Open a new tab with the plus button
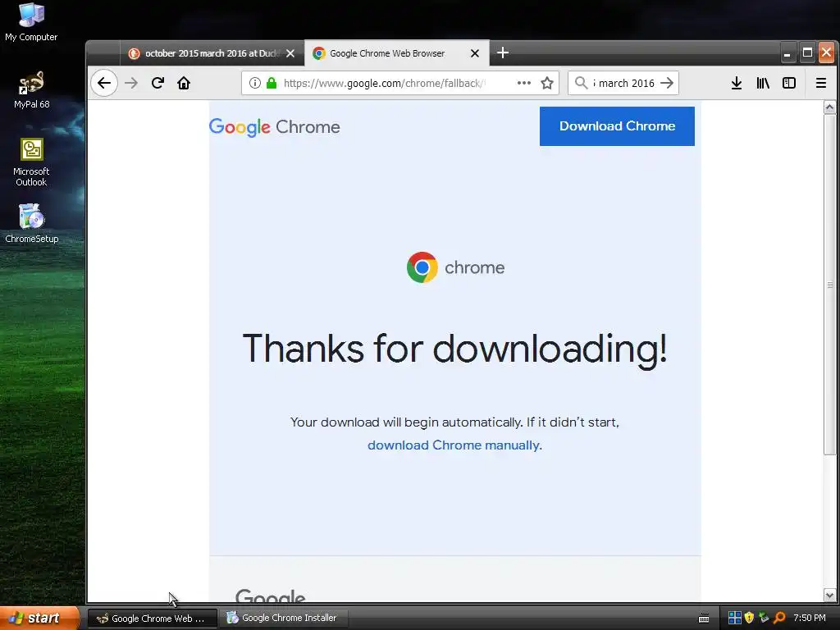Image resolution: width=840 pixels, height=630 pixels. click(503, 52)
